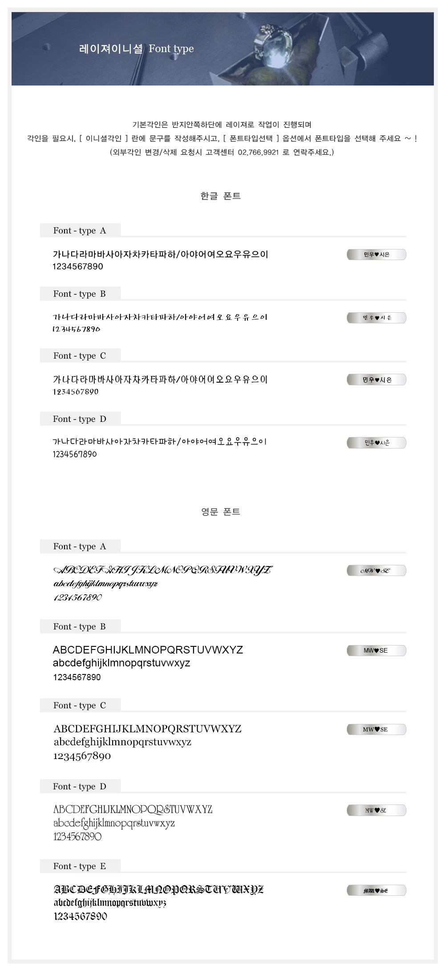
Task: Open the Korean Font type D ring preview
Action: click(x=376, y=443)
